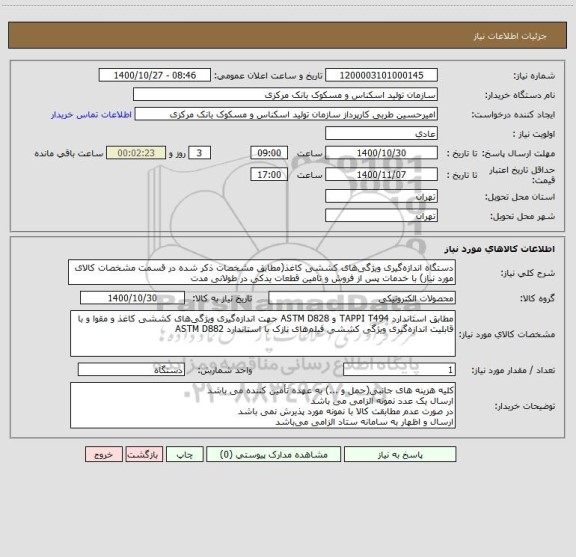Click the buyer notes توضیحات خریدار box
The width and height of the screenshot is (576, 557).
[263, 405]
